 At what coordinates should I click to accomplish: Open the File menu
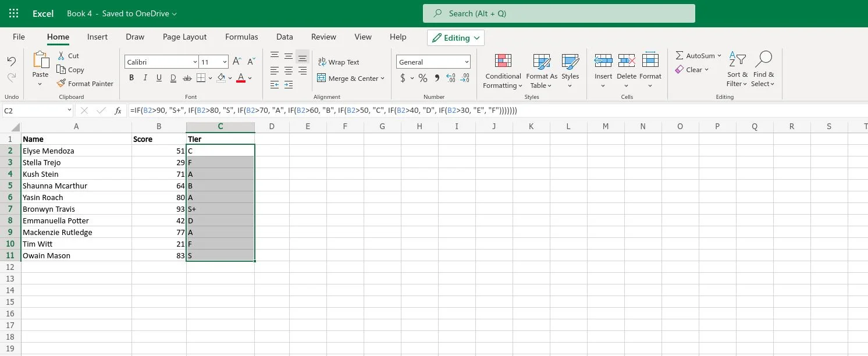coord(19,37)
